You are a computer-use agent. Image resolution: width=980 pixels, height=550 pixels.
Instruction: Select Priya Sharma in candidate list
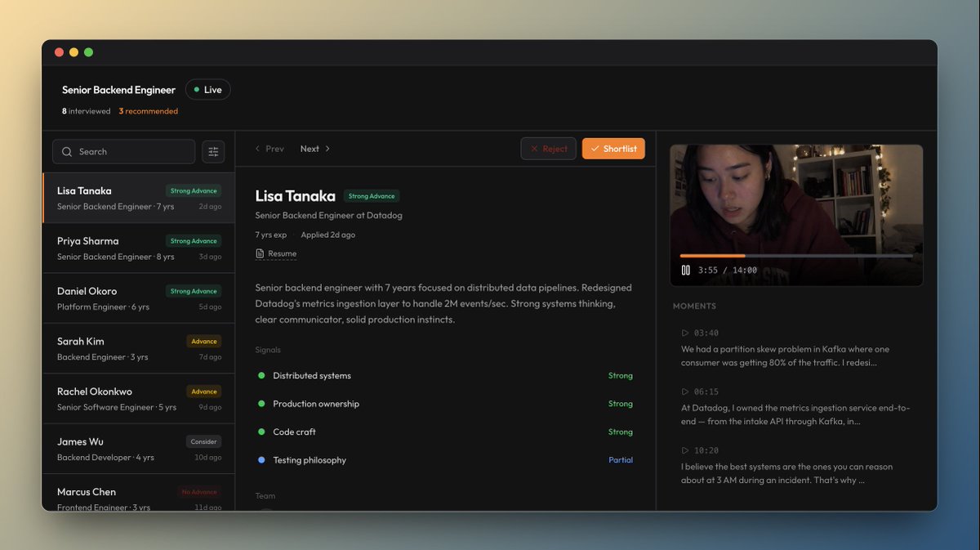(139, 248)
